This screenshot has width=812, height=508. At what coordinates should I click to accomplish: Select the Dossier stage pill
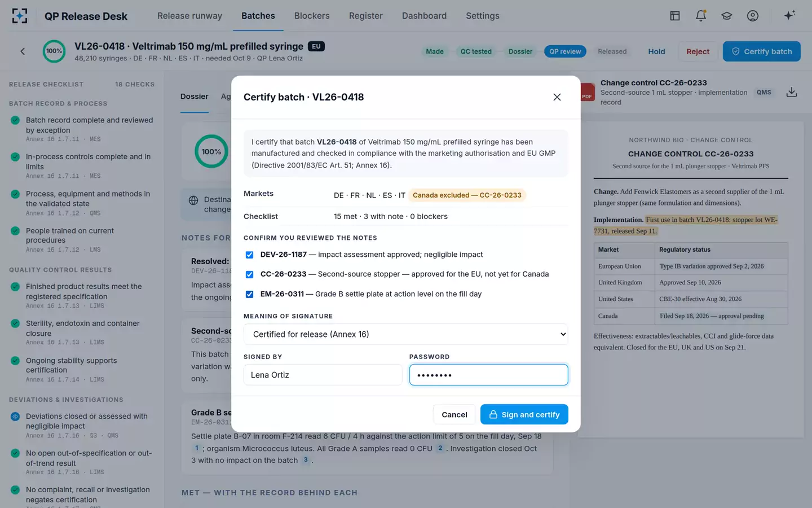(520, 51)
